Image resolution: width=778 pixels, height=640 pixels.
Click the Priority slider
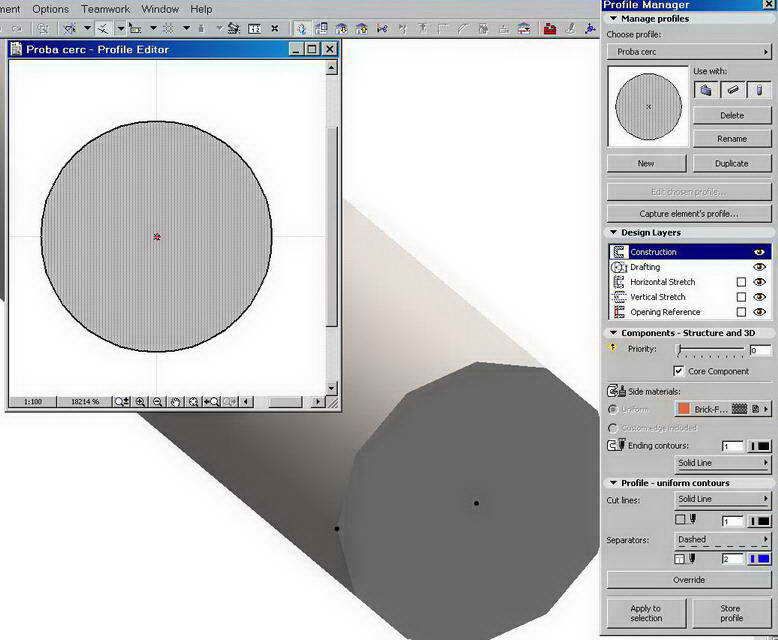[711, 350]
